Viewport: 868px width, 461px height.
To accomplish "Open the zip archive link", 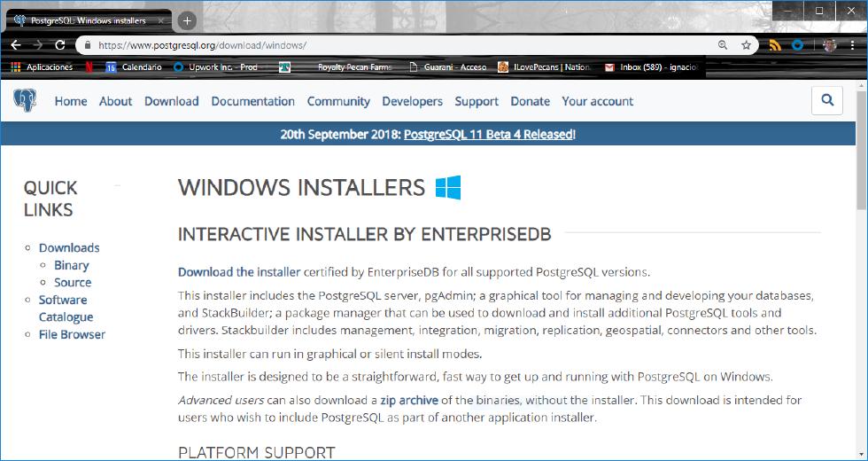I will pos(409,401).
